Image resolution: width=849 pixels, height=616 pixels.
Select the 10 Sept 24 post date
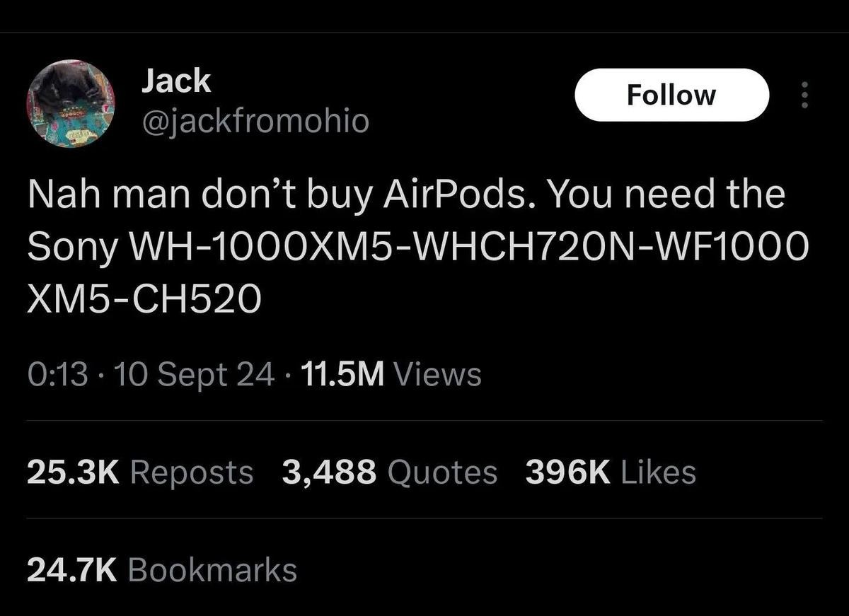194,373
